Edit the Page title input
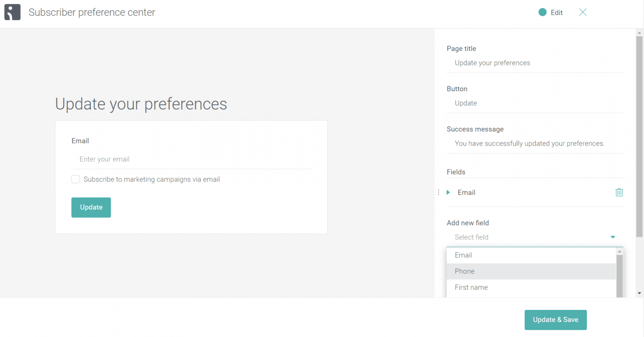This screenshot has width=644, height=337. tap(535, 63)
